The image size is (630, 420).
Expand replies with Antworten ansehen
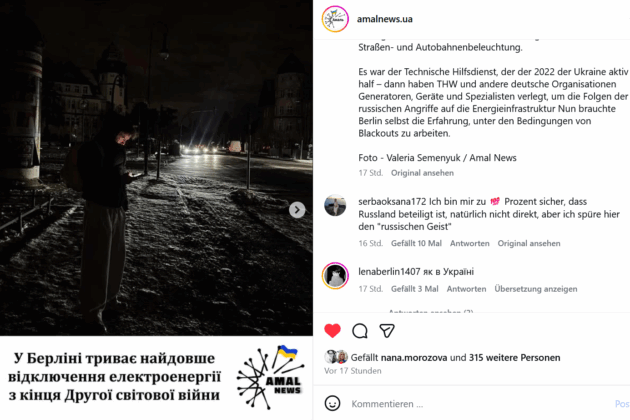click(431, 311)
